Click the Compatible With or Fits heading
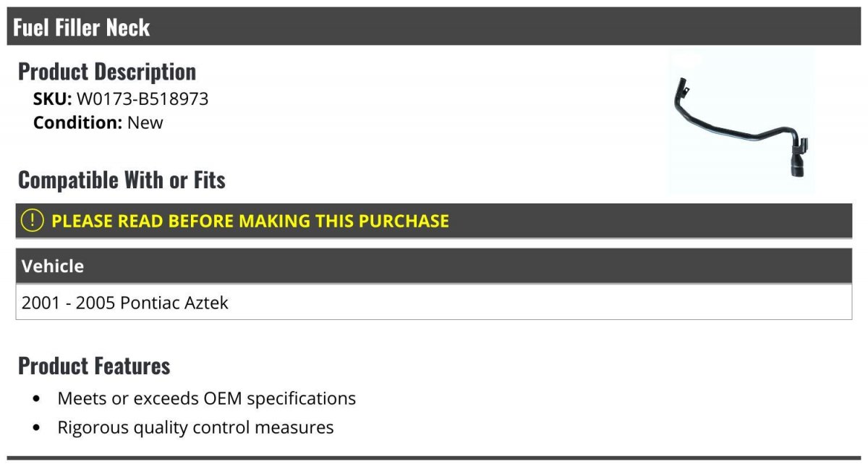This screenshot has height=467, width=868. 122,180
